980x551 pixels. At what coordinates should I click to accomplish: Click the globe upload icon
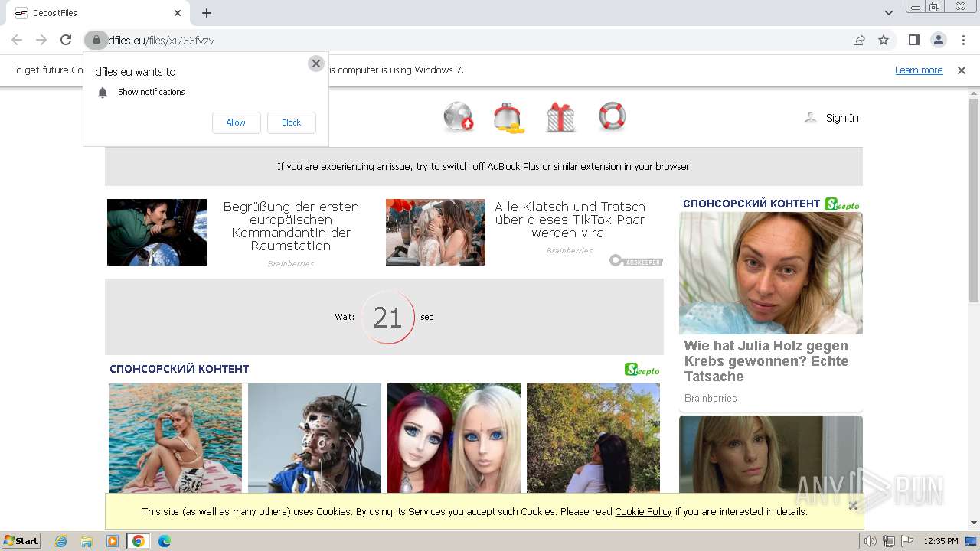[459, 117]
